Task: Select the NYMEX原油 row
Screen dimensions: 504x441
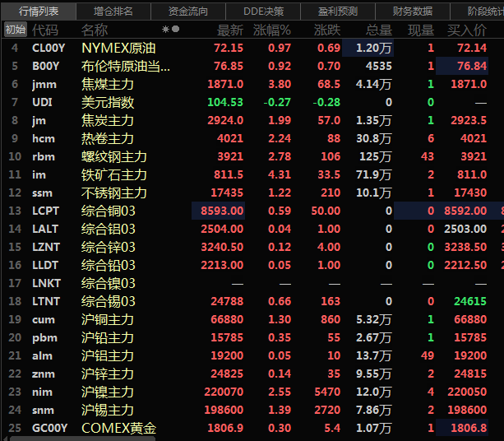Action: [x=118, y=48]
